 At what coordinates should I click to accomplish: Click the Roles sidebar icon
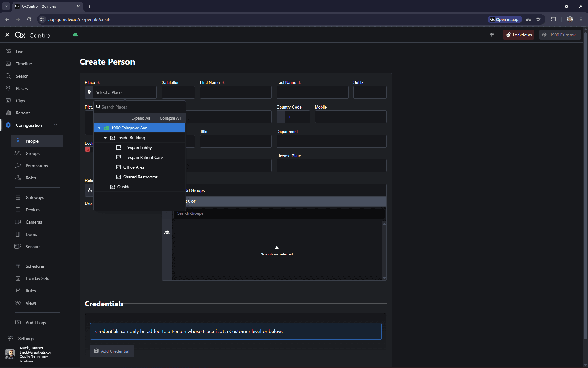point(18,178)
